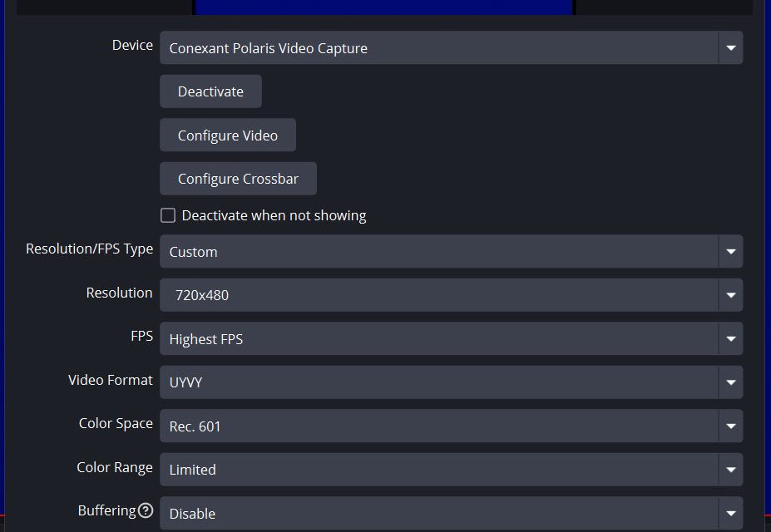Expand the Highest FPS combo box
The width and height of the screenshot is (771, 532).
438,339
